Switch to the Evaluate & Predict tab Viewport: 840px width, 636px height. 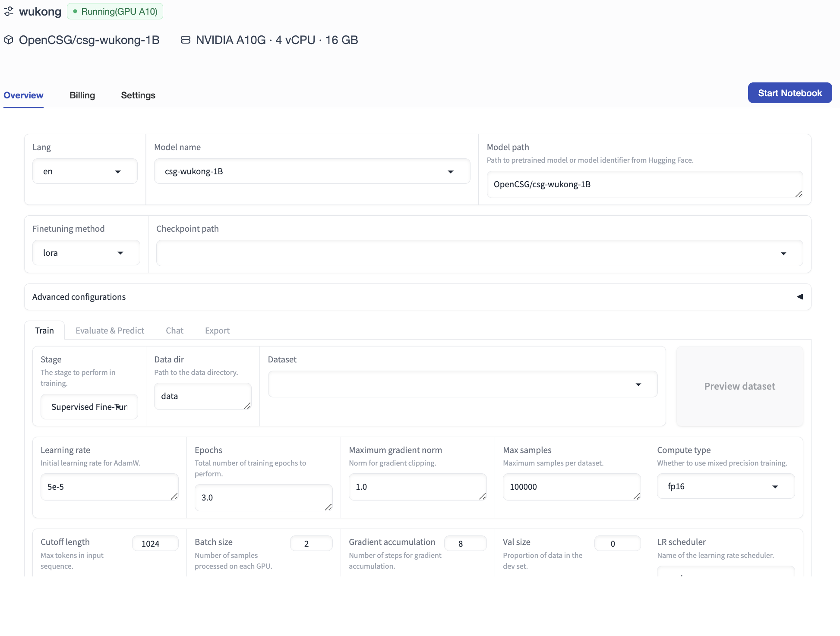(x=110, y=330)
